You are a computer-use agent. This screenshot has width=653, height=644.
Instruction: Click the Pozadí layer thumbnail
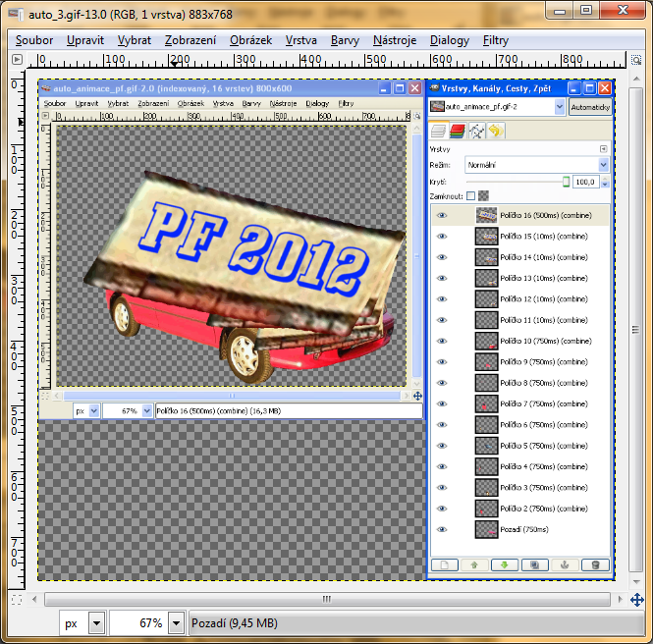pos(486,529)
